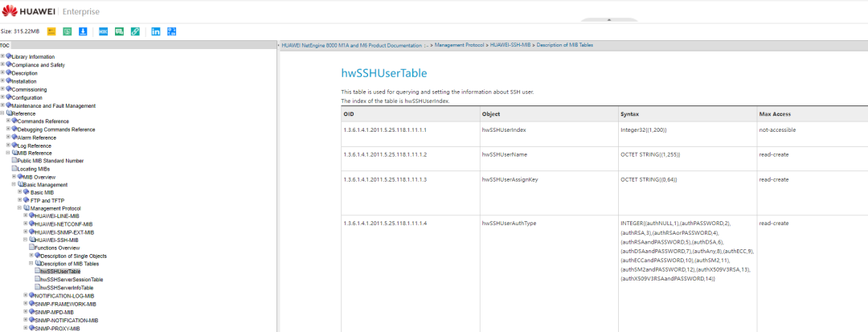868x332 pixels.
Task: Open Debugging Commands Reference topic
Action: [56, 129]
